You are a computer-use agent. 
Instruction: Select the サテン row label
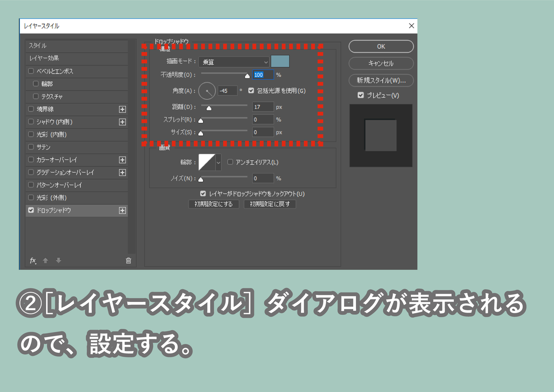click(x=43, y=147)
